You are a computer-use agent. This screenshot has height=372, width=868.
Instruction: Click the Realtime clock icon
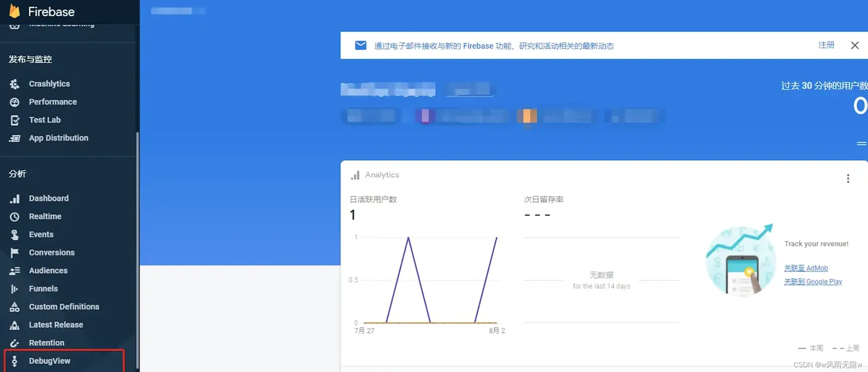coord(15,216)
